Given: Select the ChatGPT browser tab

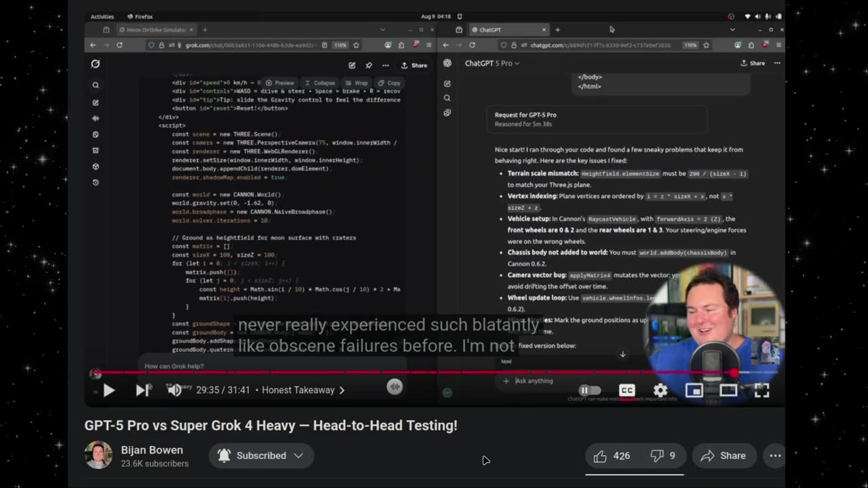Looking at the screenshot, I should pos(510,30).
